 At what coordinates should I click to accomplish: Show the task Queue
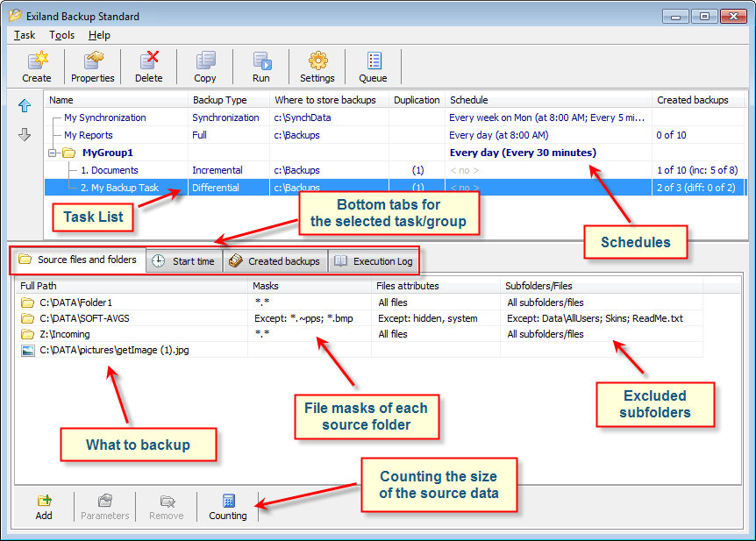(374, 61)
